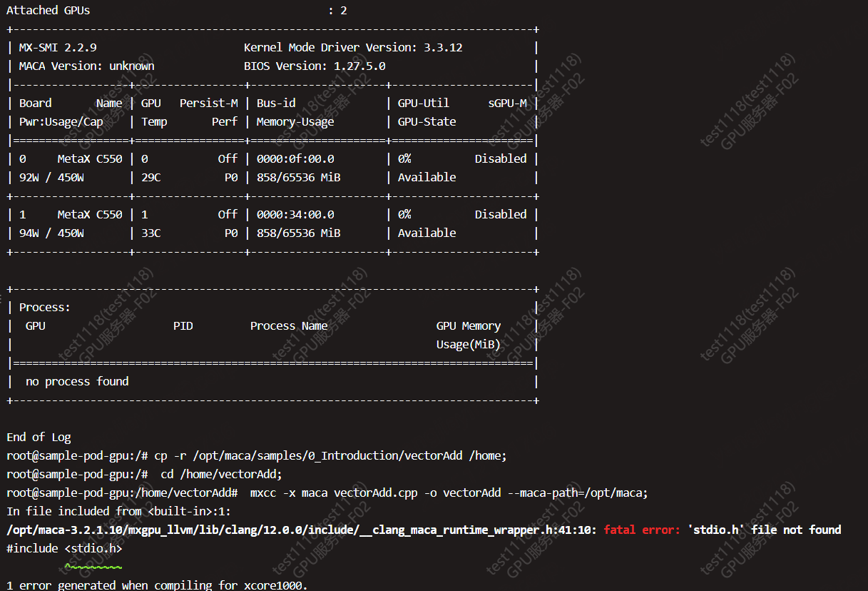Click the 'Process Name' column header
This screenshot has height=591, width=868.
point(289,326)
